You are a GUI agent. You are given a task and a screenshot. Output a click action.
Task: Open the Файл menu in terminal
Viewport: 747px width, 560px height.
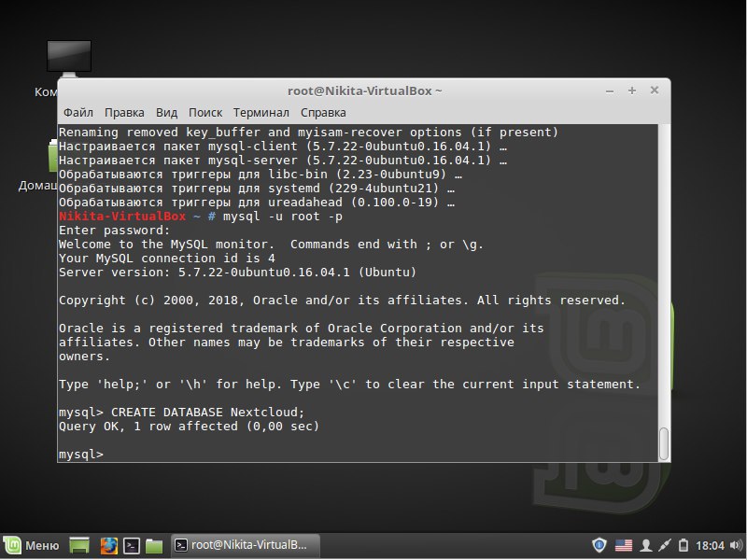[78, 113]
